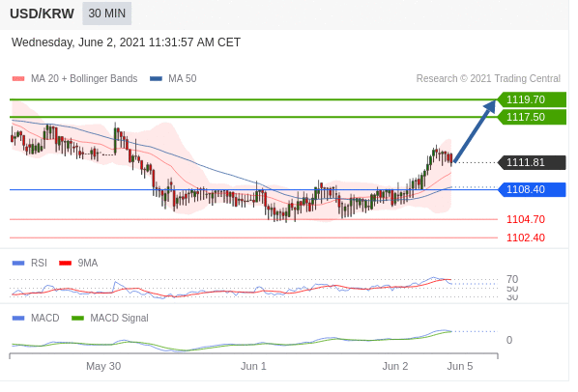
Task: Select the 1117.50 resistance price tag
Action: point(532,117)
